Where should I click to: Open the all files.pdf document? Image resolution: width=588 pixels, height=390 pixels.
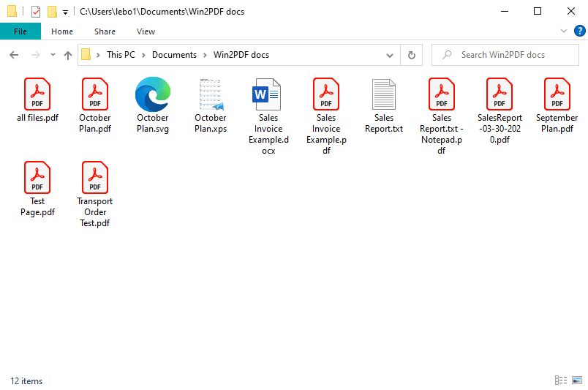(37, 94)
